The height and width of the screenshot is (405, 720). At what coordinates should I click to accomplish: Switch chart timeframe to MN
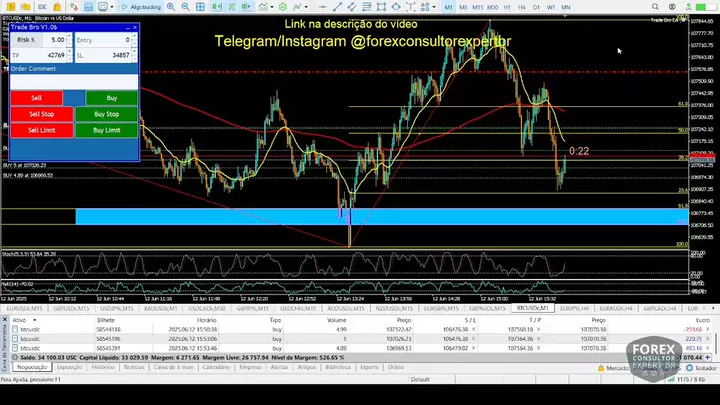566,7
